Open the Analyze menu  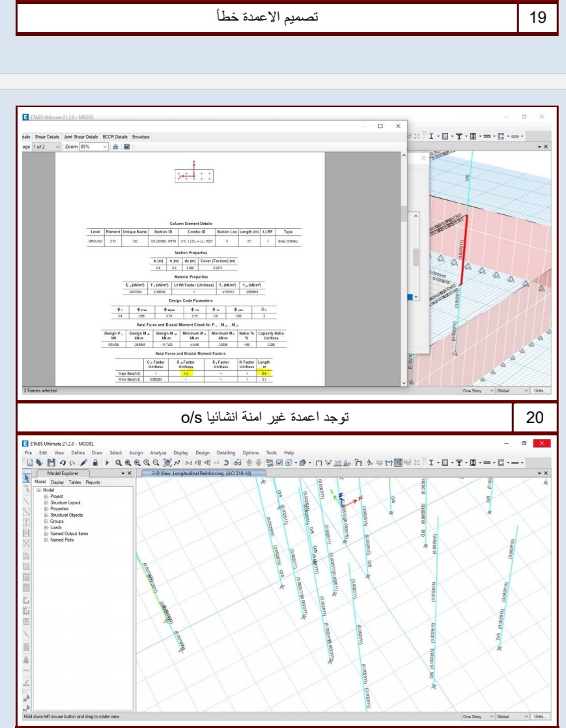pos(158,453)
